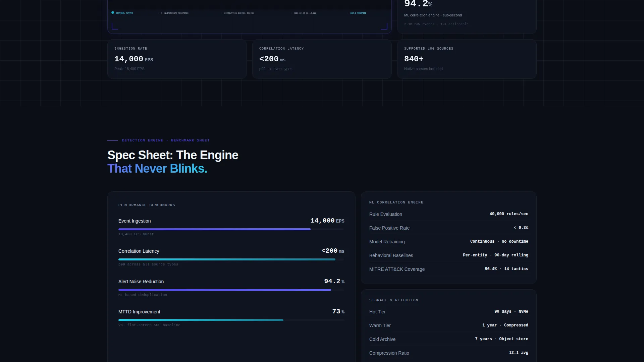644x362 pixels.
Task: Click the 'STORAGE & RETENTION' panel title
Action: pyautogui.click(x=393, y=300)
